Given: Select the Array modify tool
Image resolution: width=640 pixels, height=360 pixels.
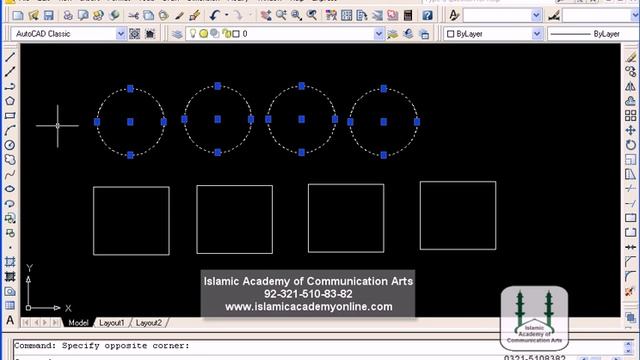Looking at the screenshot, I should click(x=630, y=116).
